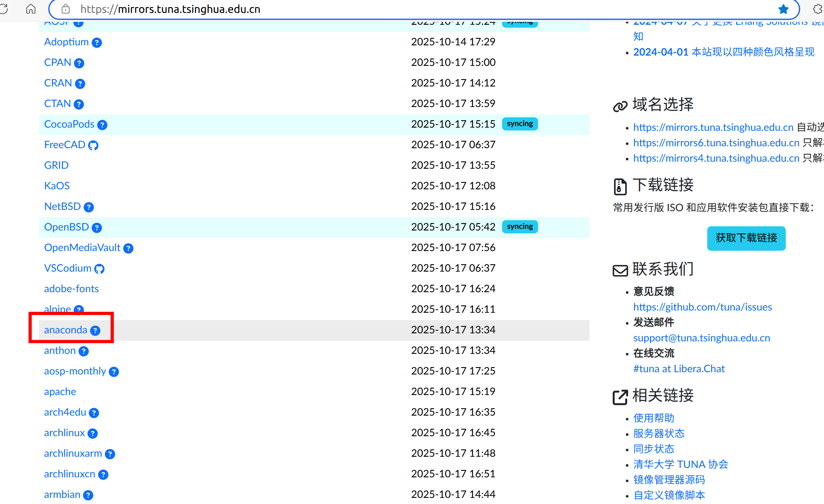Click the GitHub icon beside VSCodium
The height and width of the screenshot is (504, 824).
[99, 269]
